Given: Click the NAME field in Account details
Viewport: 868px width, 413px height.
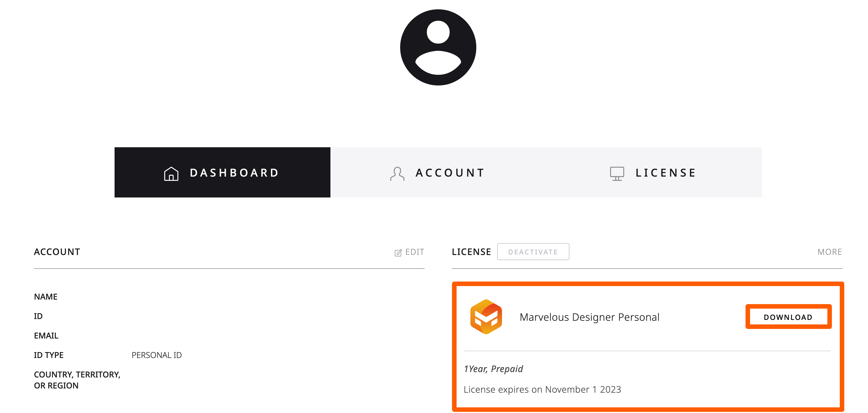Looking at the screenshot, I should (x=45, y=296).
